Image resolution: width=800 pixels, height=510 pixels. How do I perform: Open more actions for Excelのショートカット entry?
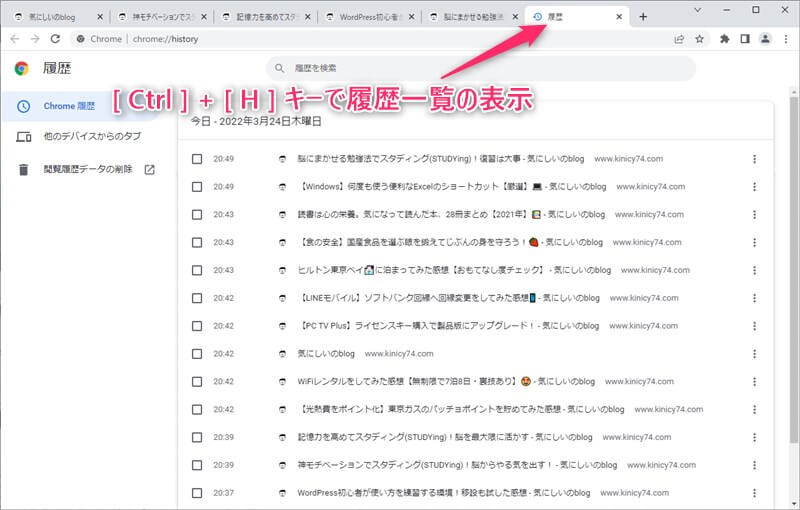point(754,187)
